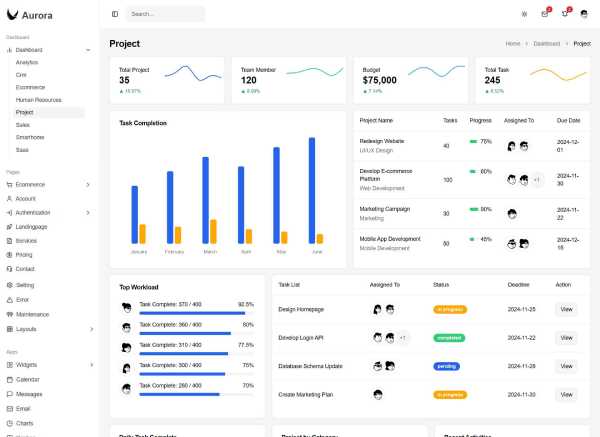Toggle the sidebar collapse icon
The width and height of the screenshot is (600, 437).
coord(115,14)
